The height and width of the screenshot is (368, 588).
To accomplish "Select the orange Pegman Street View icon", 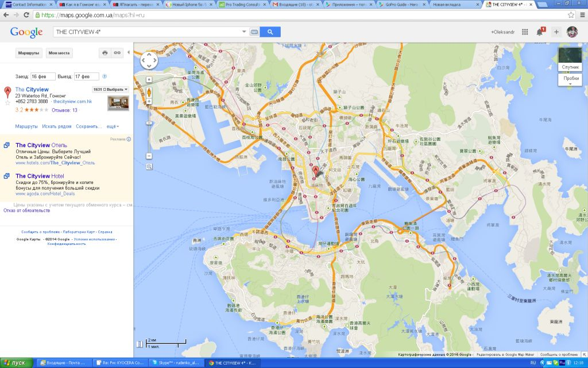I will point(149,91).
